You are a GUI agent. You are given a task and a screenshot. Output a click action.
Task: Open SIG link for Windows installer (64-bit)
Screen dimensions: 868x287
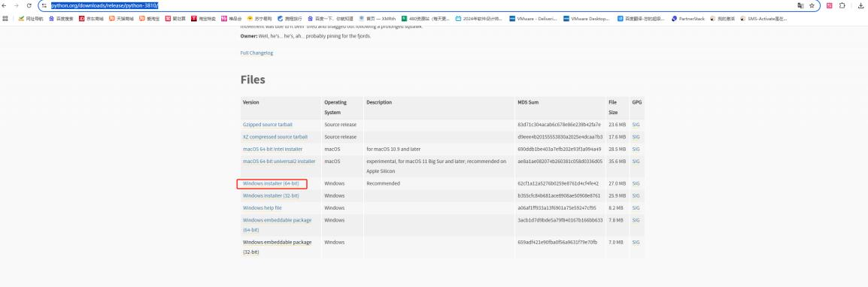636,183
